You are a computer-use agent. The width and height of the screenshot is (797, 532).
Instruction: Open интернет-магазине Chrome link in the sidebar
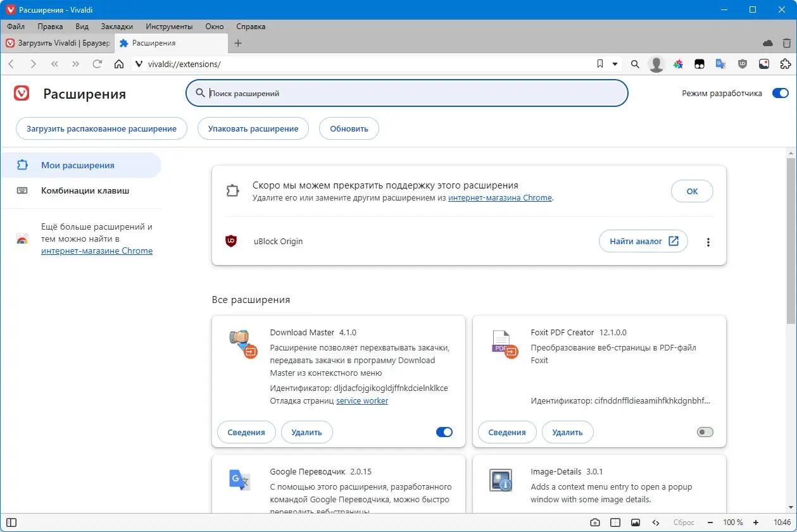(x=97, y=251)
